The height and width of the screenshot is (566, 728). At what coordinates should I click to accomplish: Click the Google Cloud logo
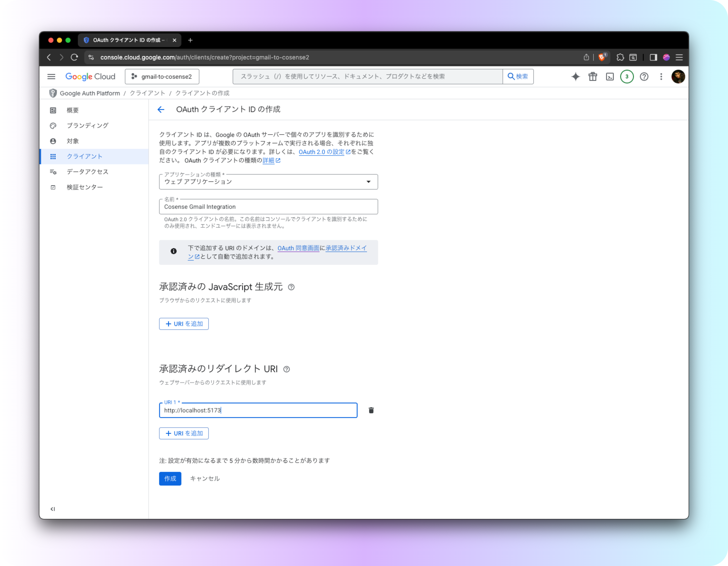tap(90, 77)
